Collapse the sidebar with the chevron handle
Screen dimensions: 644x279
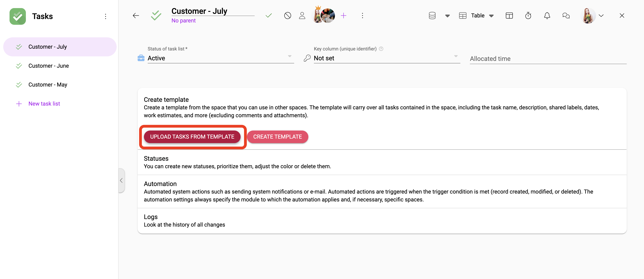tap(121, 180)
